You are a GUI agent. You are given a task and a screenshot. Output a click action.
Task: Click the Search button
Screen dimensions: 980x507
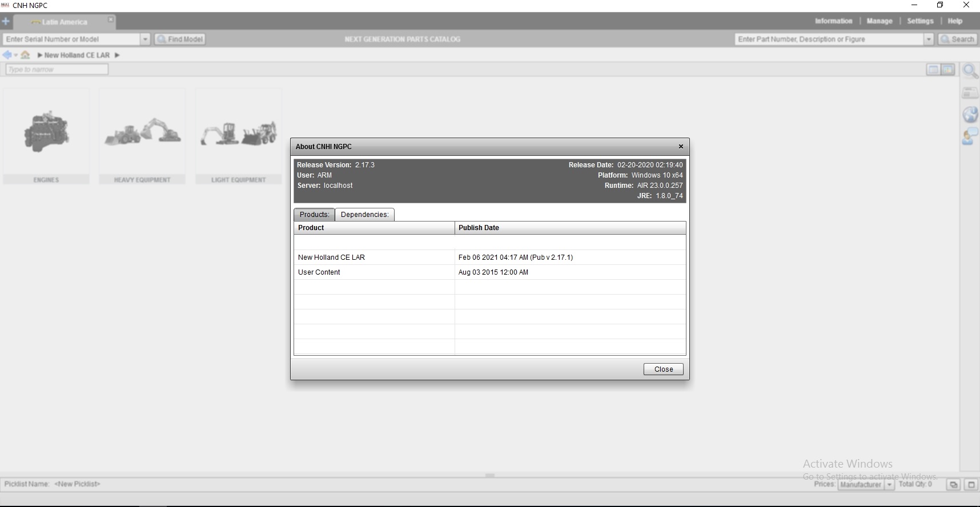(957, 39)
